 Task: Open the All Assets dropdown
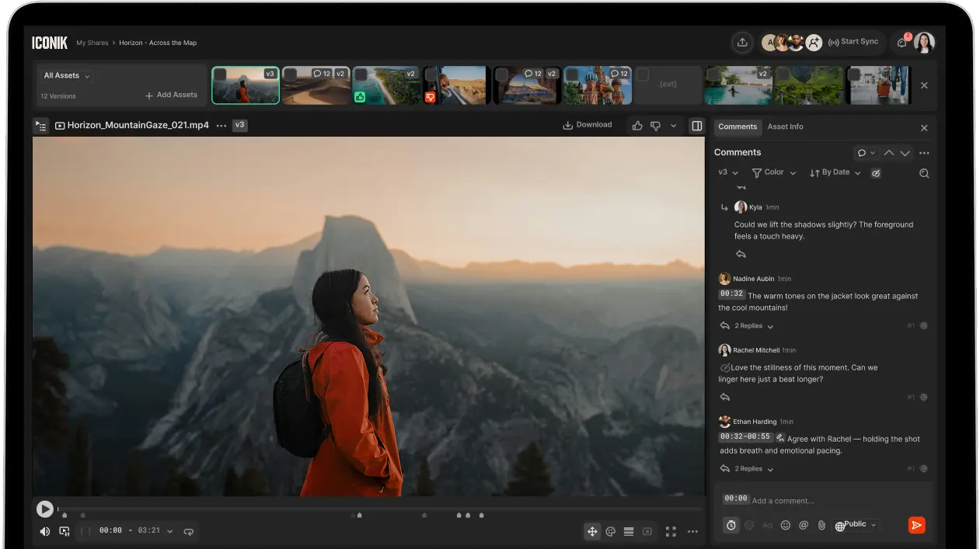pos(65,75)
